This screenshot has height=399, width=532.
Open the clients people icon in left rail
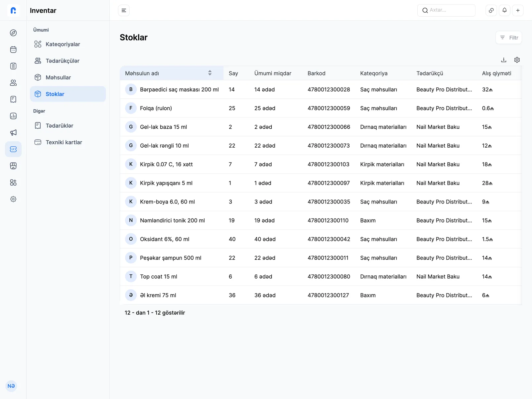point(13,83)
